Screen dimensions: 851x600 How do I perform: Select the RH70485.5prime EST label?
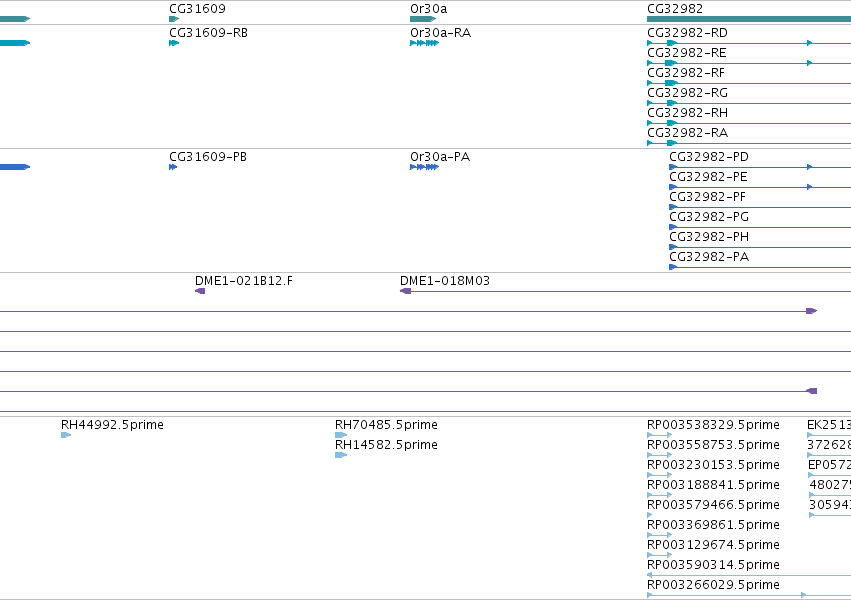(x=386, y=425)
